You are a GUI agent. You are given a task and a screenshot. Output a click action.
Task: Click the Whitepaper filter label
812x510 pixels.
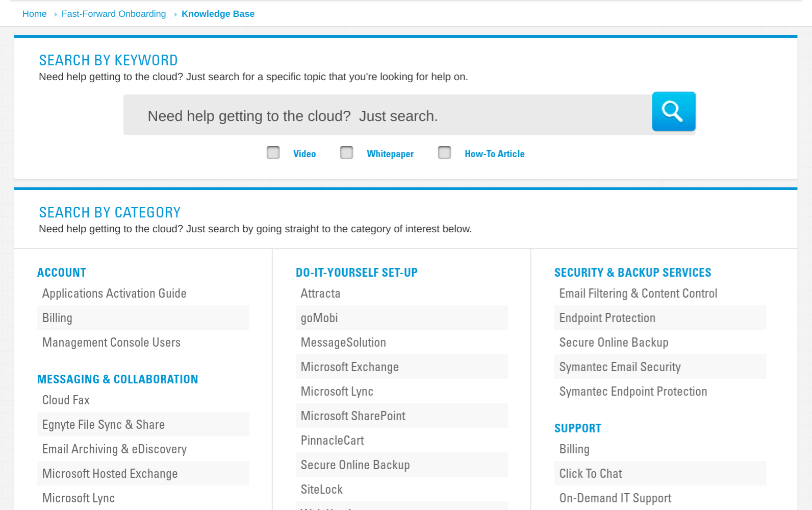[x=390, y=154]
